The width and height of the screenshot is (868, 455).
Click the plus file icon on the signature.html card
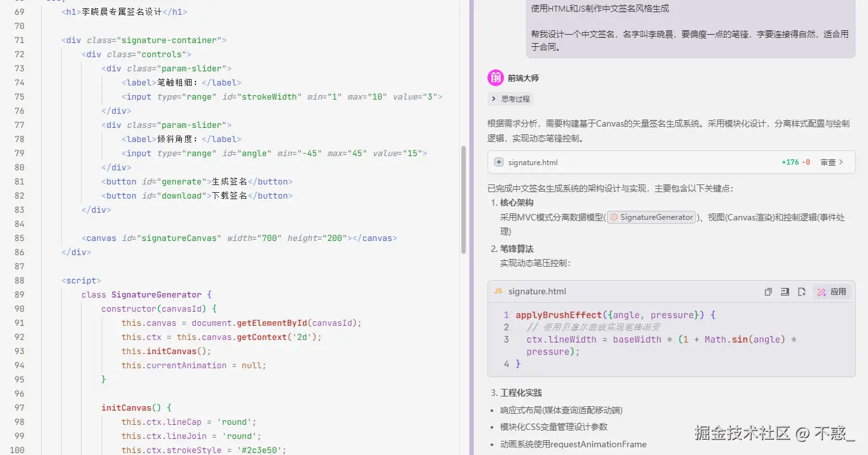click(x=499, y=162)
